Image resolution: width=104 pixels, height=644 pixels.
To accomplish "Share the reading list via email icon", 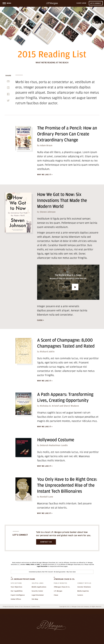I will (8, 81).
